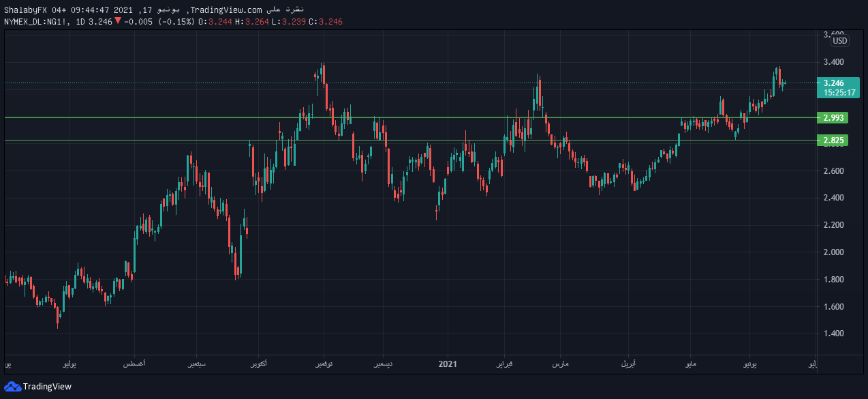Click the 2021 year label on time axis
Viewport: 868px width, 399px height.
point(447,364)
